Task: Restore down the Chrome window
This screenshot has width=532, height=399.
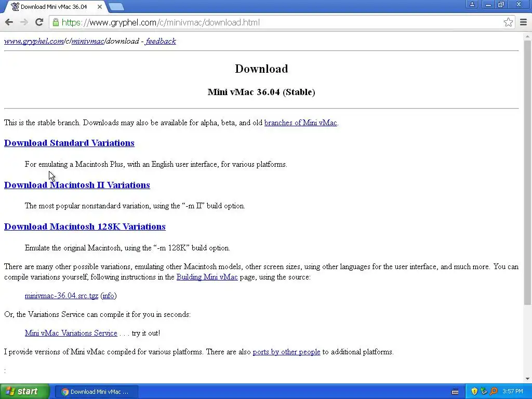Action: click(x=501, y=4)
